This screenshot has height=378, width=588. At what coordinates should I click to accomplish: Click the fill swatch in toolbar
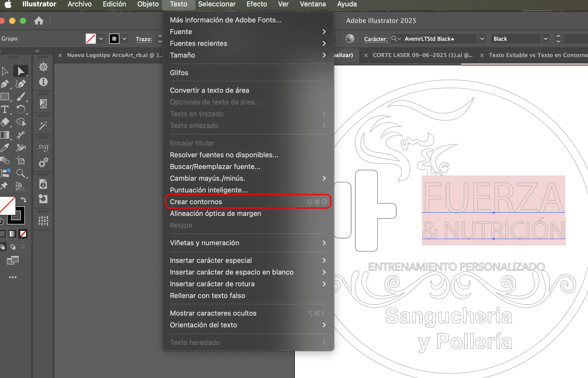point(7,205)
